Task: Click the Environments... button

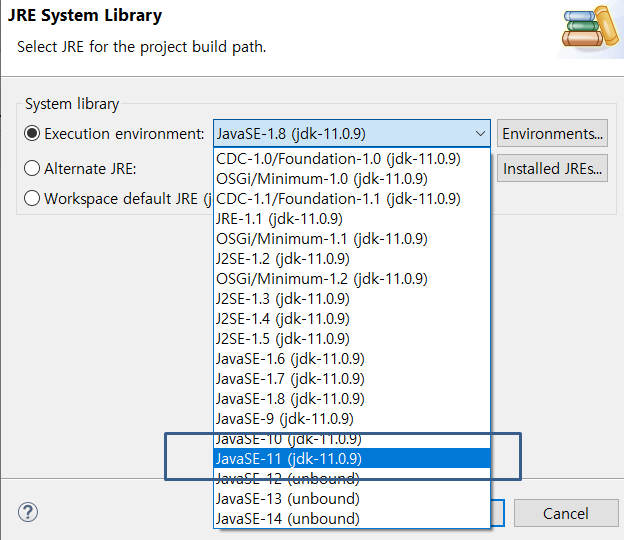Action: pyautogui.click(x=552, y=133)
